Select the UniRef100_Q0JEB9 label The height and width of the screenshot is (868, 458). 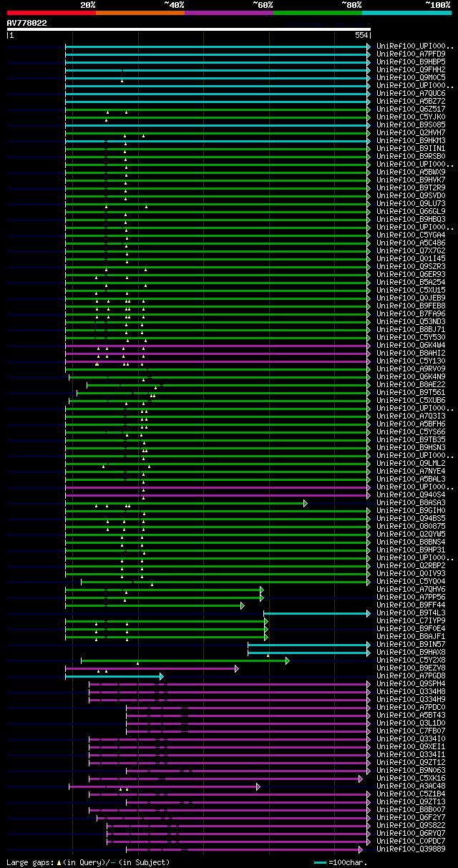[x=411, y=298]
